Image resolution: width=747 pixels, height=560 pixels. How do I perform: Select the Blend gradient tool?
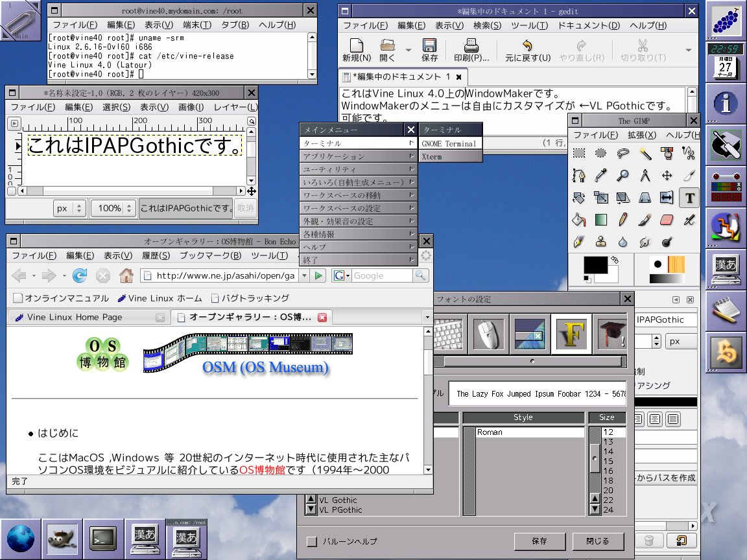tap(600, 220)
